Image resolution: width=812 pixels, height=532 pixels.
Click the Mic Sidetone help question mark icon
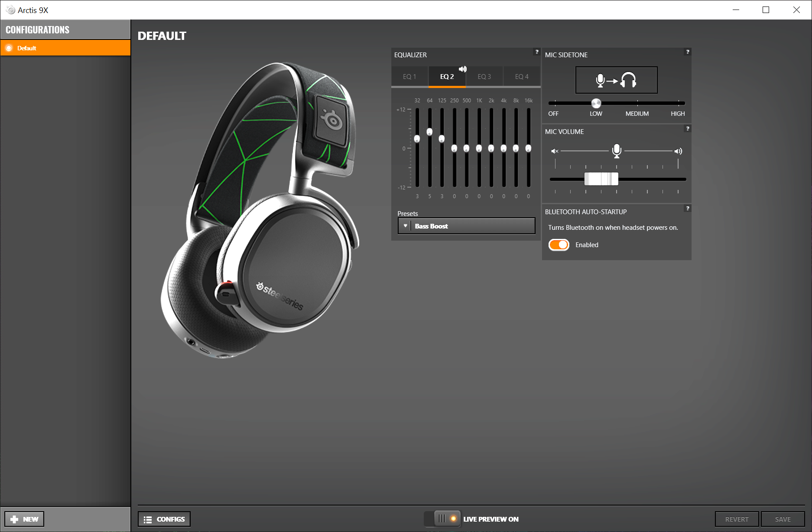[688, 52]
